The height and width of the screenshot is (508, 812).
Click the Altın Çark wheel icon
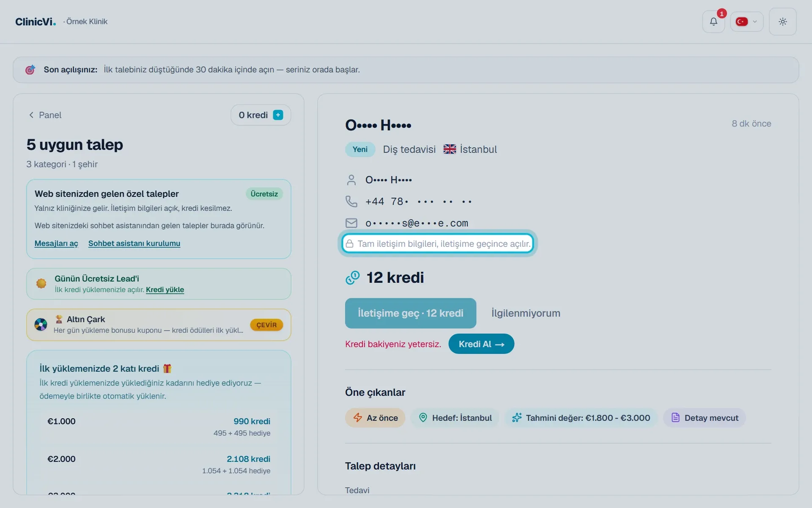coord(41,325)
